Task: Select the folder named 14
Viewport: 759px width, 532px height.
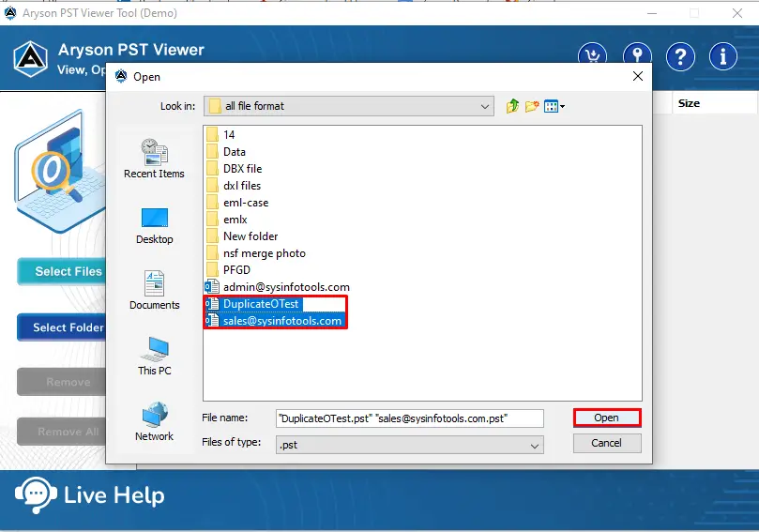Action: pos(220,134)
